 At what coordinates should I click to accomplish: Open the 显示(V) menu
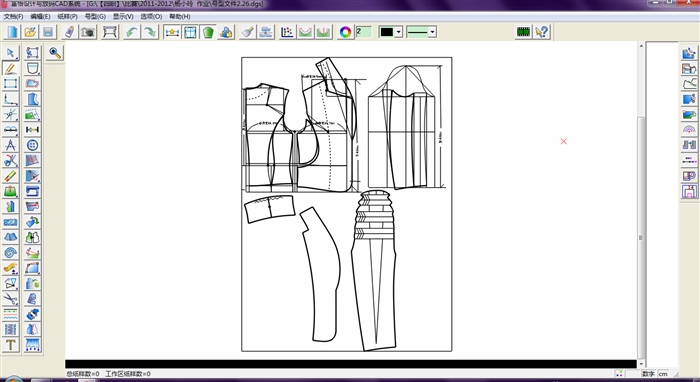123,17
